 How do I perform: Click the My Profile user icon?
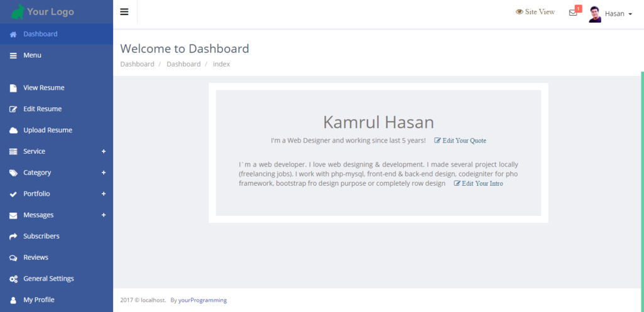[x=13, y=300]
